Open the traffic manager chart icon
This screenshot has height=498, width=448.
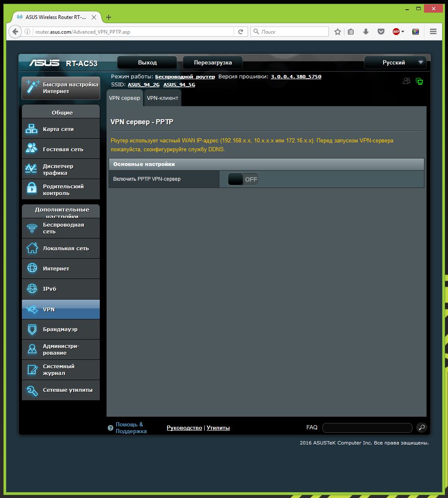31,169
